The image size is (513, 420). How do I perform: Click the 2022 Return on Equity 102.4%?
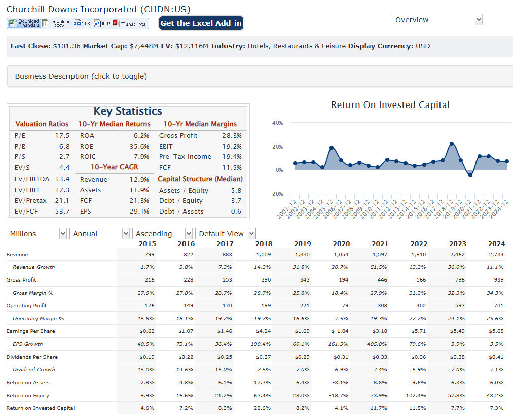click(x=416, y=396)
